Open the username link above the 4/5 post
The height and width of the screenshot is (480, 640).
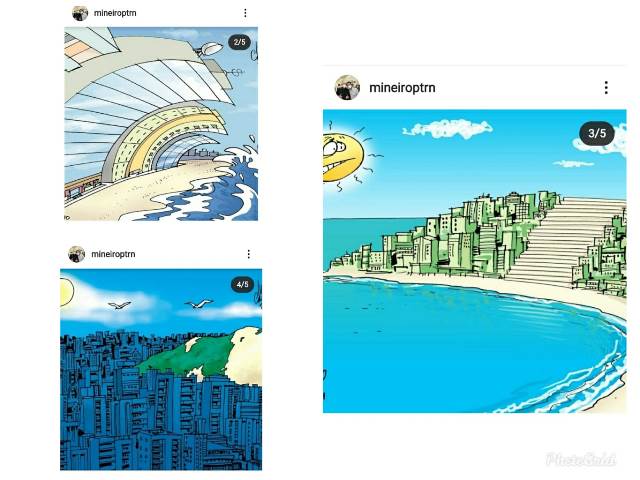pyautogui.click(x=113, y=254)
